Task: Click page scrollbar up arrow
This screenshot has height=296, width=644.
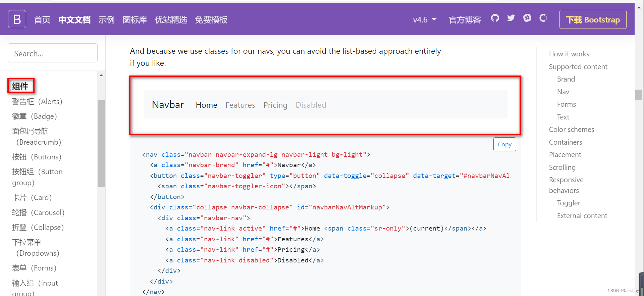Action: click(x=639, y=7)
